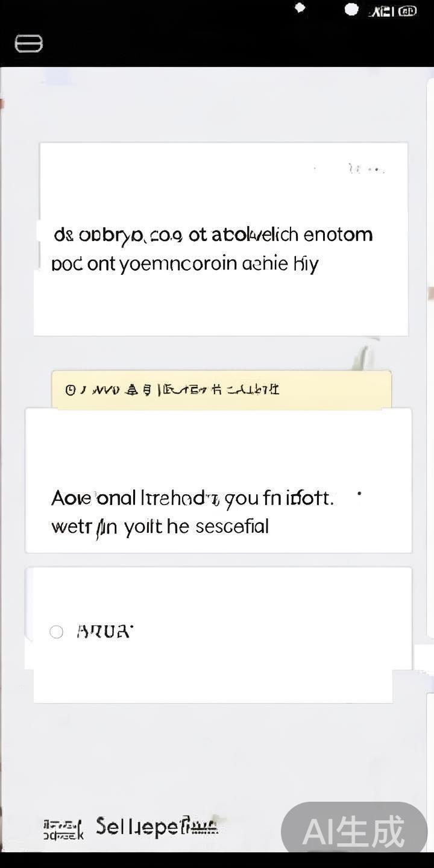
Task: Click the yellow banner text
Action: coord(180,390)
